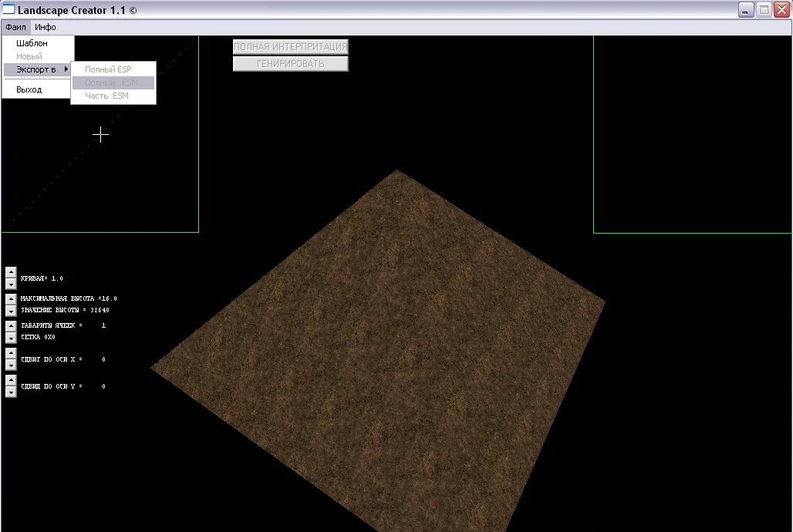
Task: Open the Инфо menu
Action: (45, 27)
